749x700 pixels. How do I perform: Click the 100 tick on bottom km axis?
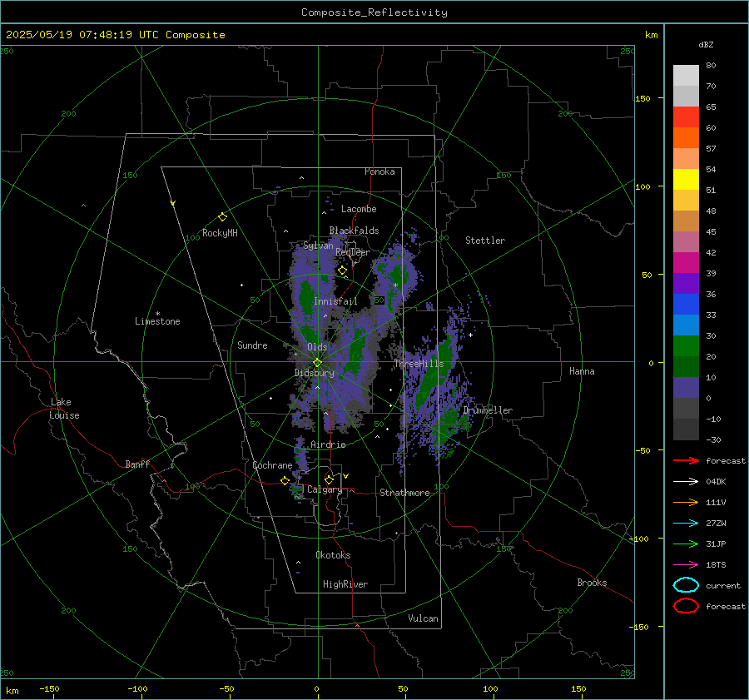coord(490,688)
